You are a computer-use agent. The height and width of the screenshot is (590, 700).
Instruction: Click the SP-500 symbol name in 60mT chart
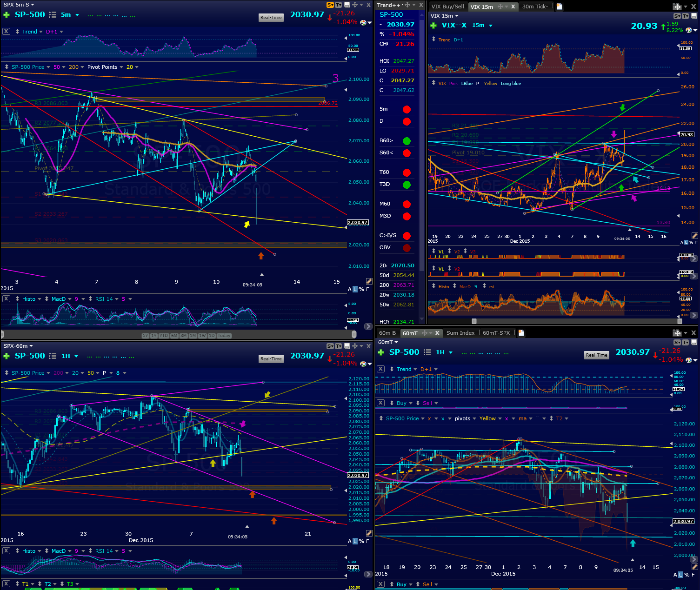pyautogui.click(x=404, y=352)
